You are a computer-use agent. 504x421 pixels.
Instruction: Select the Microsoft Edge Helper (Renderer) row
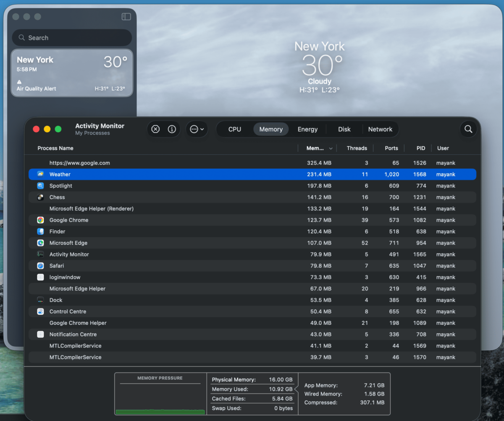point(252,209)
